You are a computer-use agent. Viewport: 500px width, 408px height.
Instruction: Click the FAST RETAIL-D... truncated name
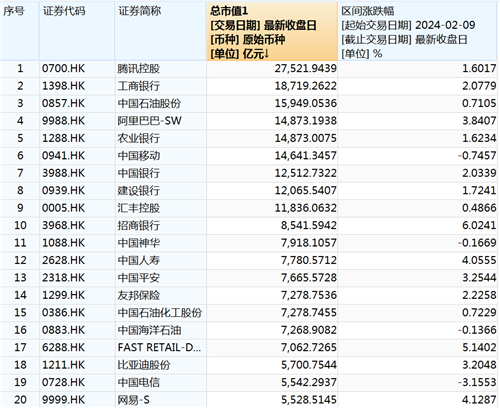(x=159, y=347)
